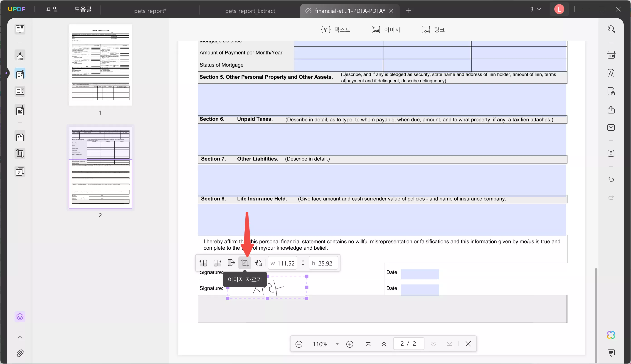Go to the previous page
The height and width of the screenshot is (364, 631).
point(384,344)
